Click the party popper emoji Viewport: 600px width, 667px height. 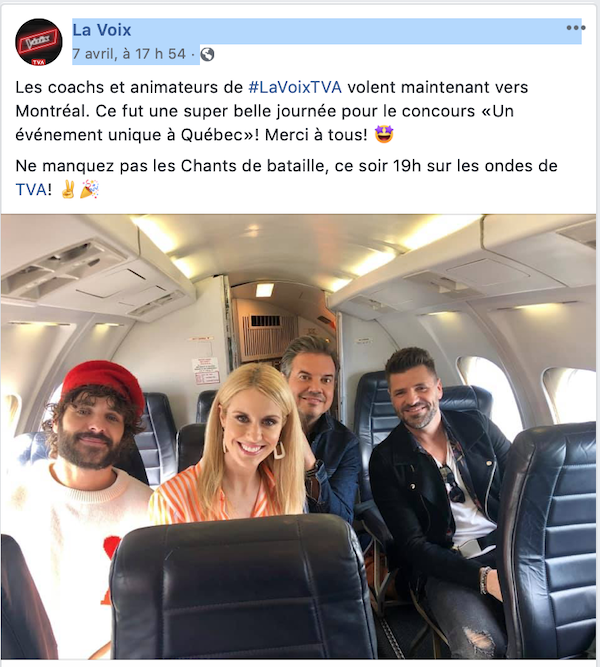point(89,189)
